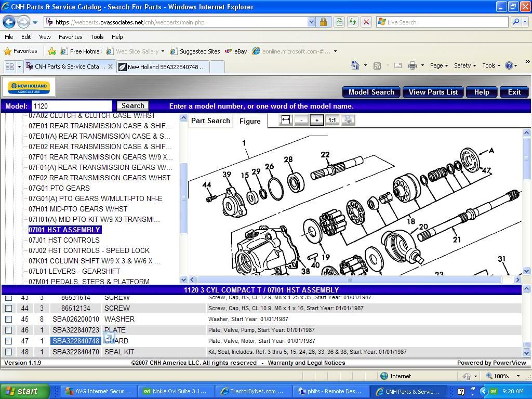Go forward with browser Forward arrow

(23, 22)
